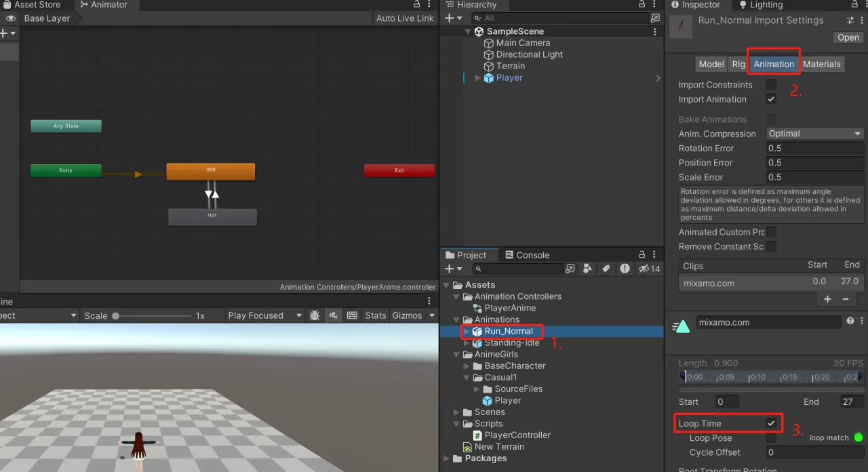Toggle hidden packages count icon
868x472 pixels.
(x=650, y=269)
